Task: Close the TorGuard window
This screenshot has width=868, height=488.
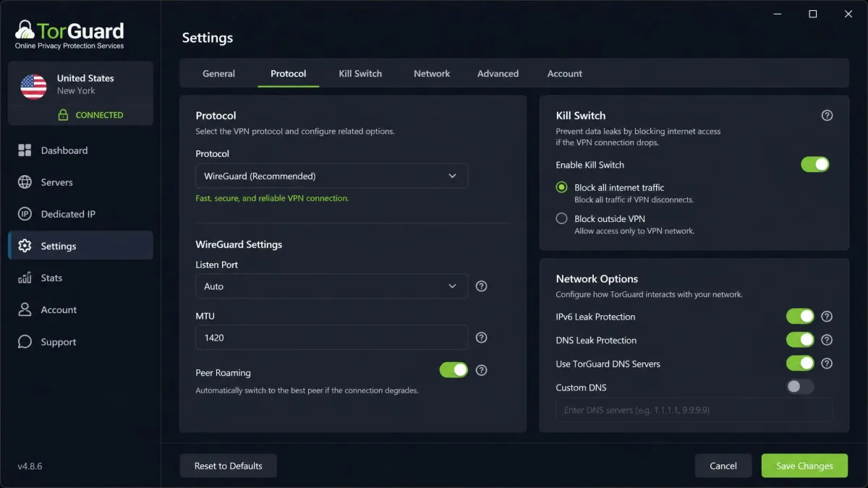Action: click(849, 14)
